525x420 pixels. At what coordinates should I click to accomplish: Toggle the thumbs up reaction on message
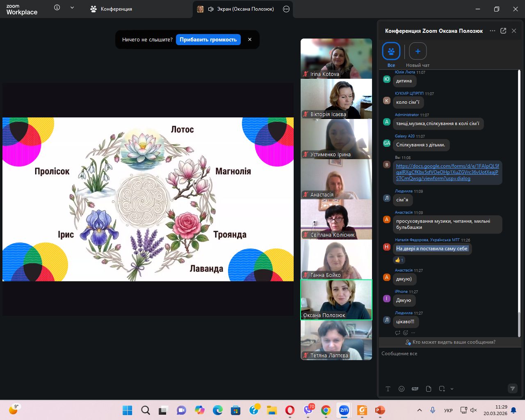399,260
